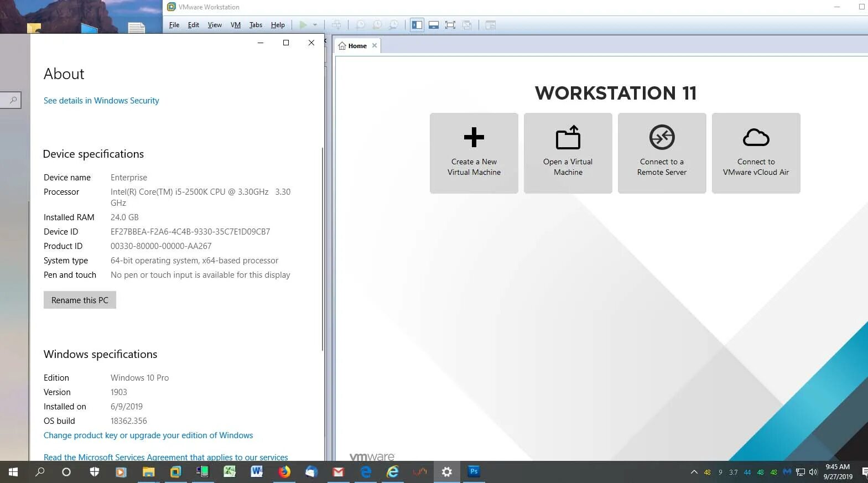The image size is (868, 483).
Task: Open the media player icon on taskbar
Action: [121, 472]
